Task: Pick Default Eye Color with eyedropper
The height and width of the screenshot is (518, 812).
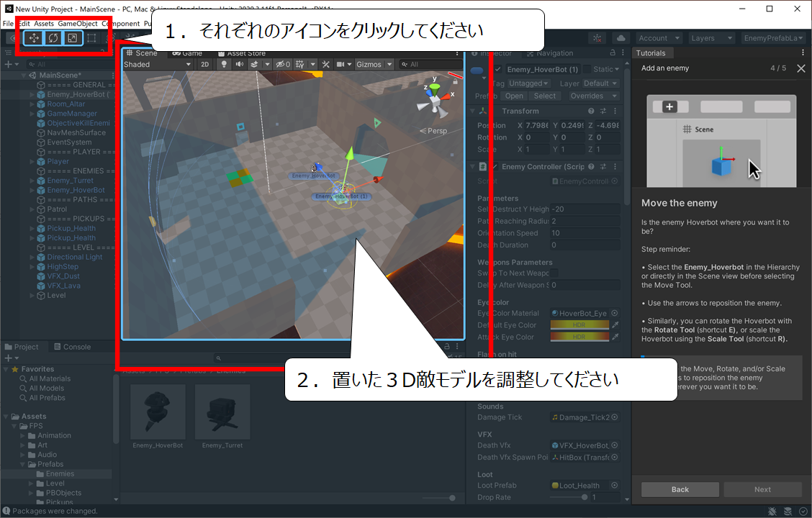Action: [x=615, y=325]
